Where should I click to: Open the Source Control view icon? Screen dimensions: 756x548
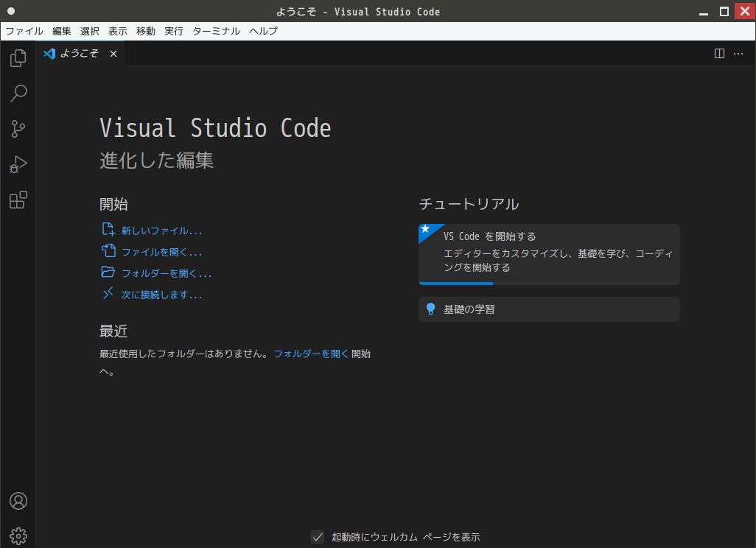pyautogui.click(x=18, y=129)
